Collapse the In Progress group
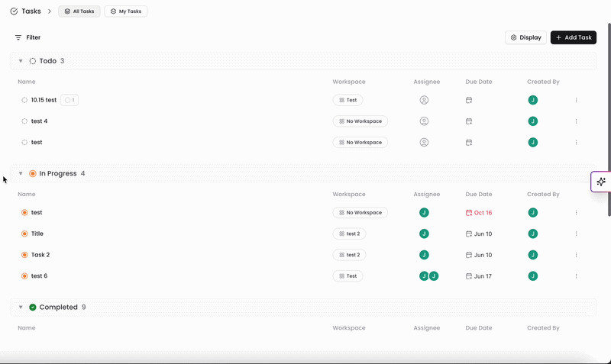Viewport: 611px width, 364px height. click(21, 174)
